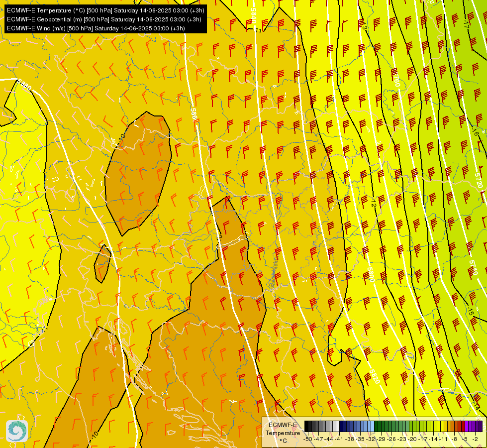Click the 5720 geopotential contour label
Screen dimensions: 487x448
click(479, 181)
